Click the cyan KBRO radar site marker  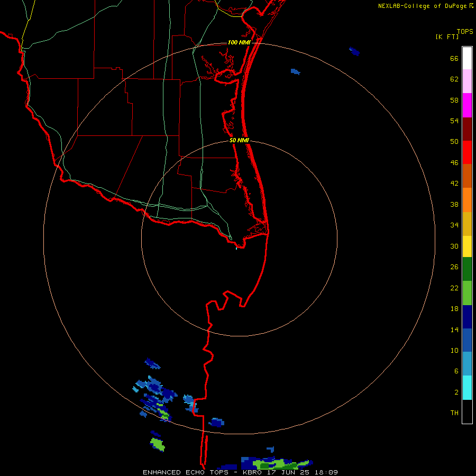click(236, 249)
